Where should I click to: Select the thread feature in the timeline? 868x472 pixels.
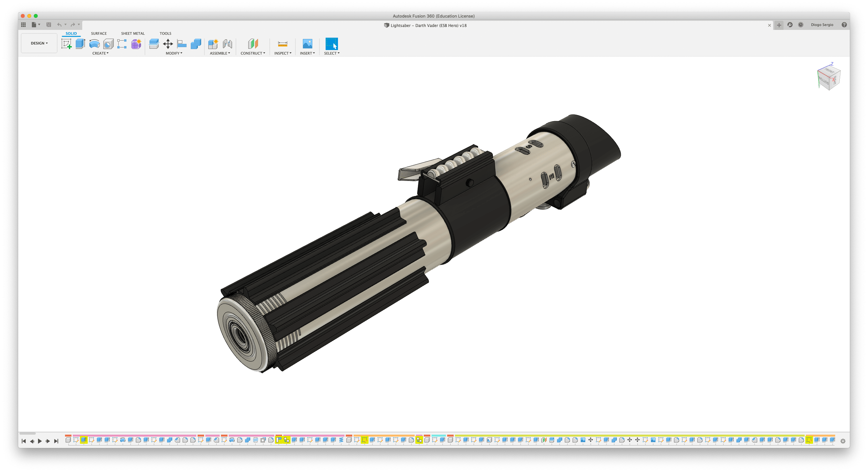tap(255, 440)
